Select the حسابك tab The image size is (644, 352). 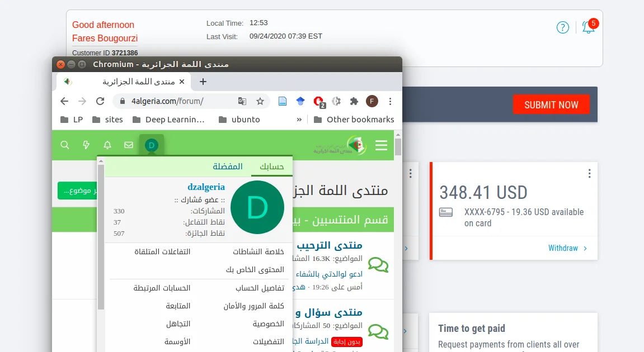pos(271,167)
